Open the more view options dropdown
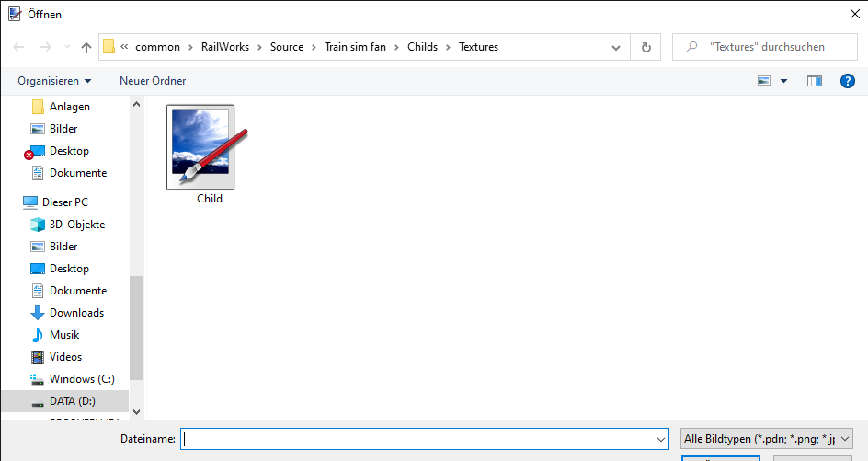Image resolution: width=868 pixels, height=461 pixels. (783, 81)
